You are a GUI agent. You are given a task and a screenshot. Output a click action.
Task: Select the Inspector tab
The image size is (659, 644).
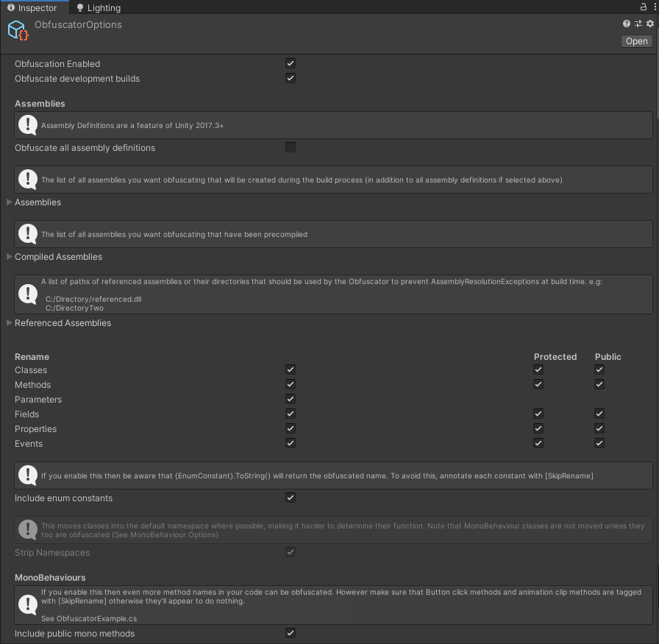[x=34, y=7]
